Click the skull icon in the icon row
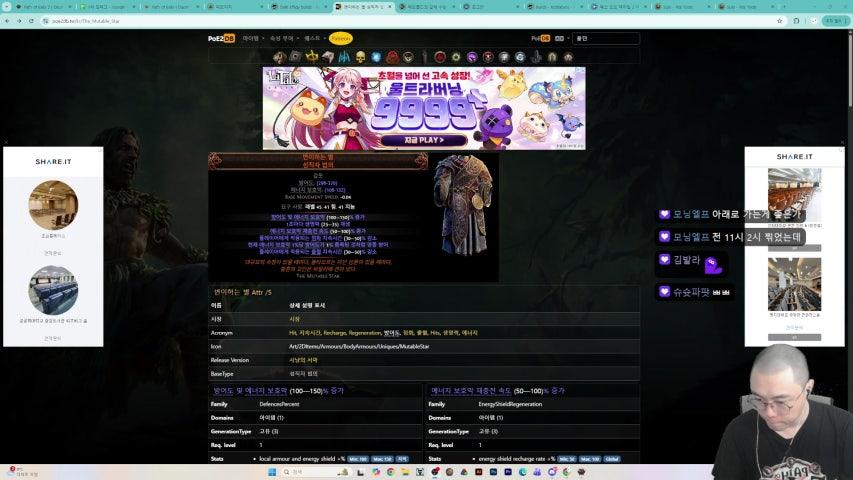Image resolution: width=853 pixels, height=480 pixels. (360, 57)
